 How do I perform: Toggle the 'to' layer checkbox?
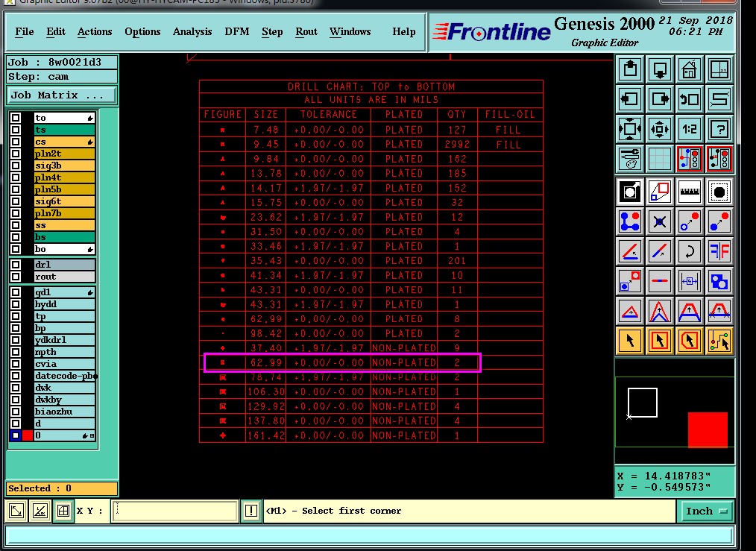point(16,118)
